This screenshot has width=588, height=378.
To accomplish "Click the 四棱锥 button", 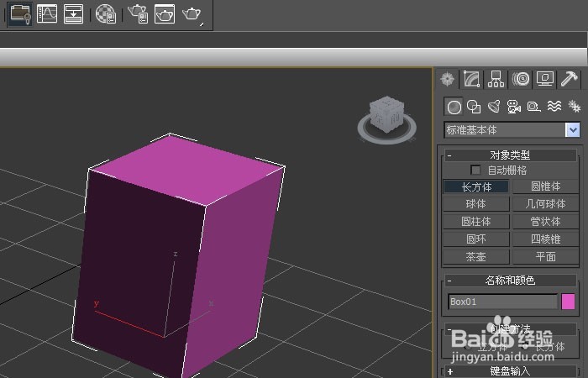I will (546, 239).
